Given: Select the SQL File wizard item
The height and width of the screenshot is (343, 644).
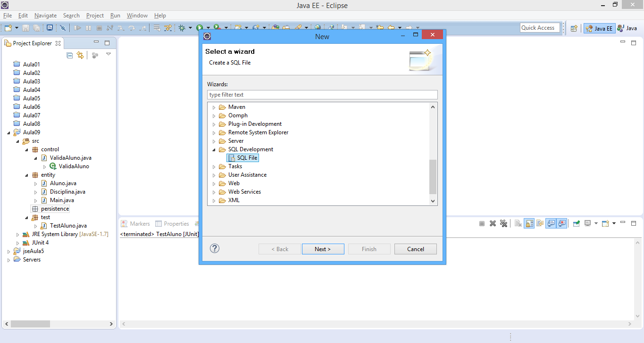Looking at the screenshot, I should (x=243, y=158).
